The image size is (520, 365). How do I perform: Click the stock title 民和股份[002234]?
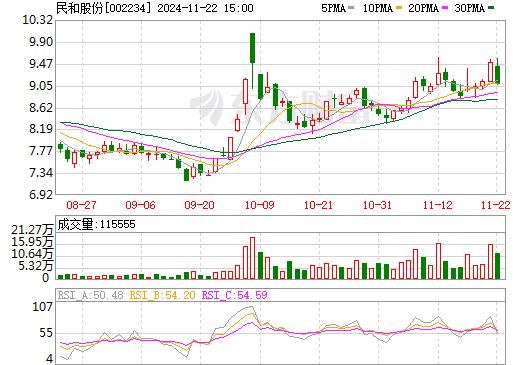click(x=104, y=8)
